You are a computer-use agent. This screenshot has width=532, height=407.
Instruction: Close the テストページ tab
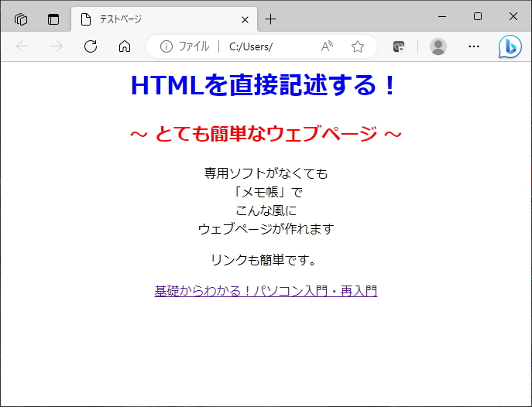pyautogui.click(x=245, y=19)
